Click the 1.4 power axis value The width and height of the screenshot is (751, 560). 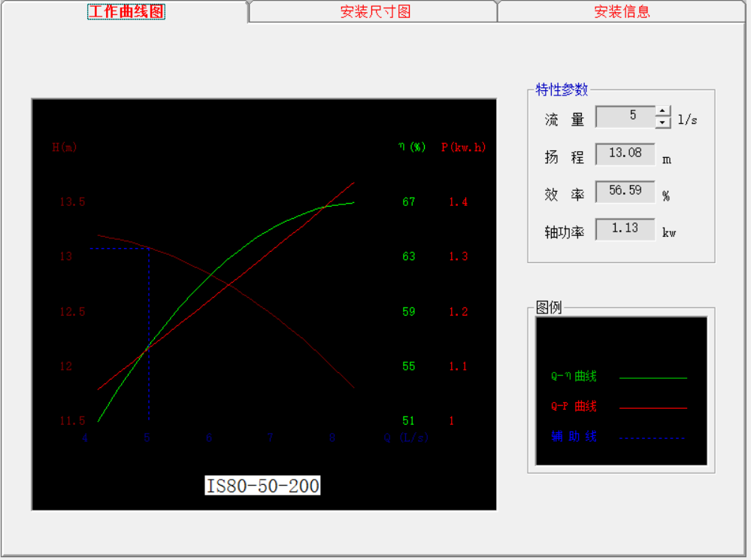point(459,201)
